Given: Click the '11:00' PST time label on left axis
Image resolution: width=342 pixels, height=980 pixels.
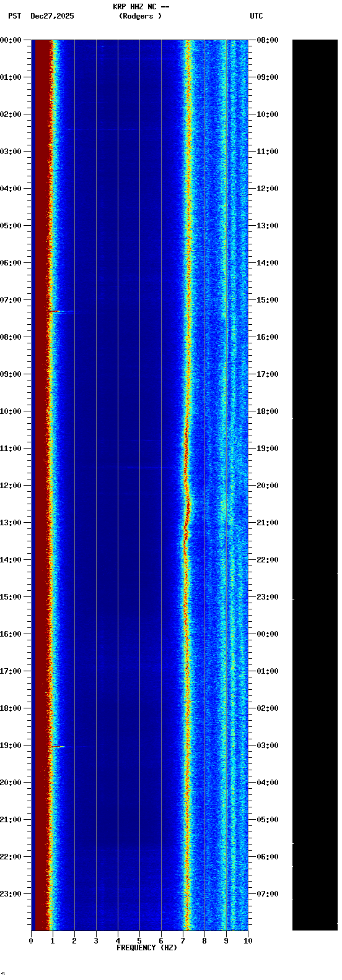Looking at the screenshot, I should (x=11, y=449).
